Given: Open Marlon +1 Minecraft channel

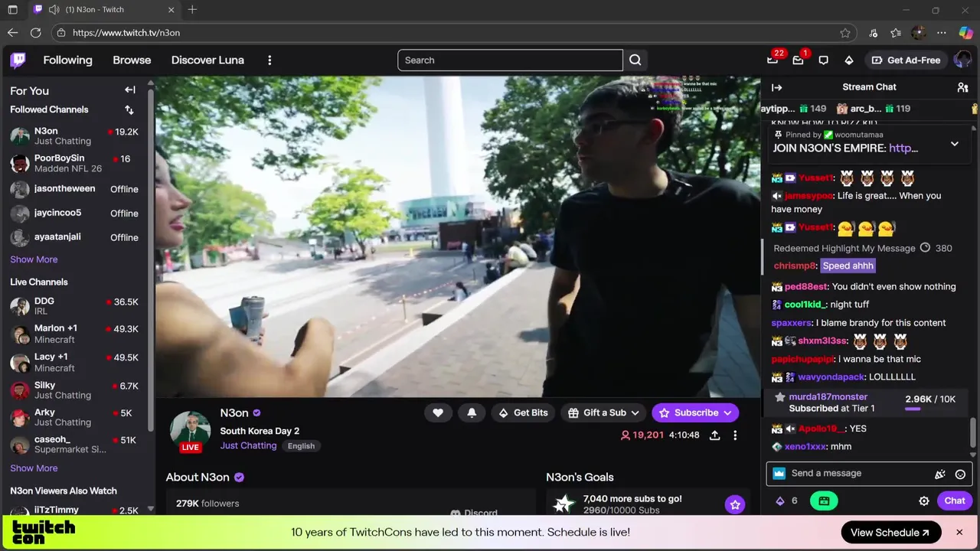Looking at the screenshot, I should [74, 334].
